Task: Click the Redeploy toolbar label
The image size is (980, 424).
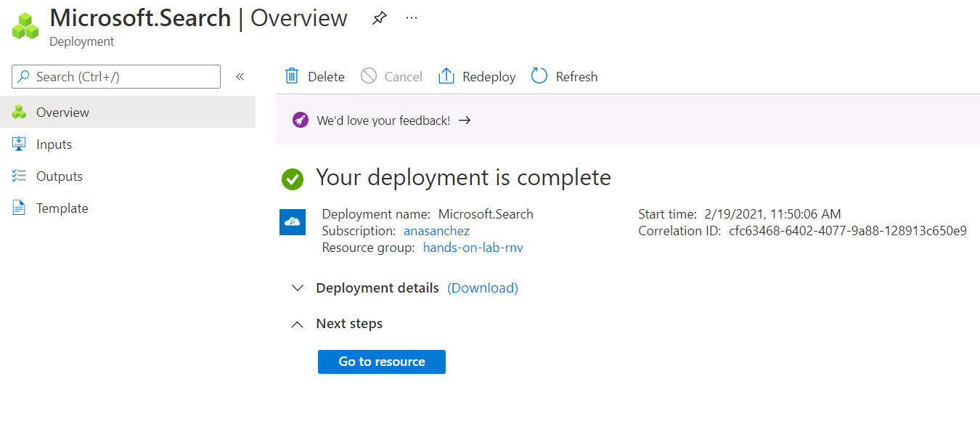Action: [x=489, y=77]
